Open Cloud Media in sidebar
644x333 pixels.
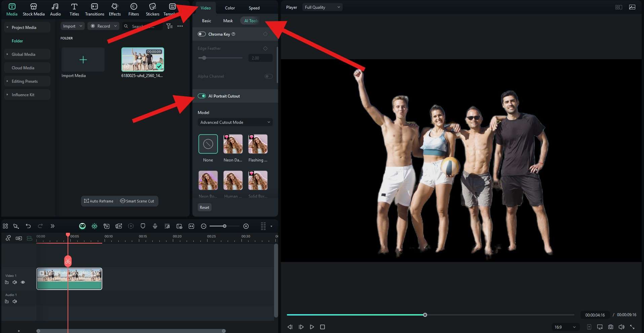point(27,68)
